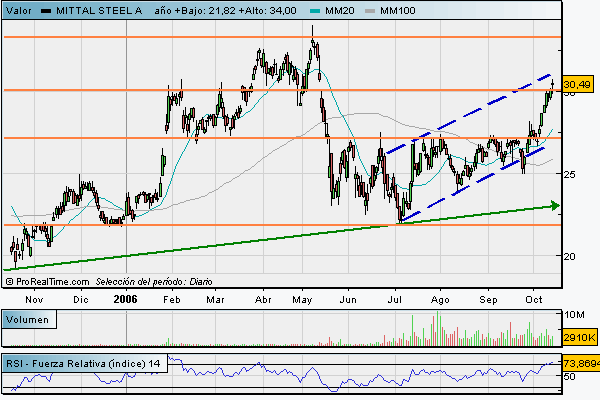This screenshot has width=600, height=400.
Task: Select the MM100 legend text
Action: [x=397, y=11]
